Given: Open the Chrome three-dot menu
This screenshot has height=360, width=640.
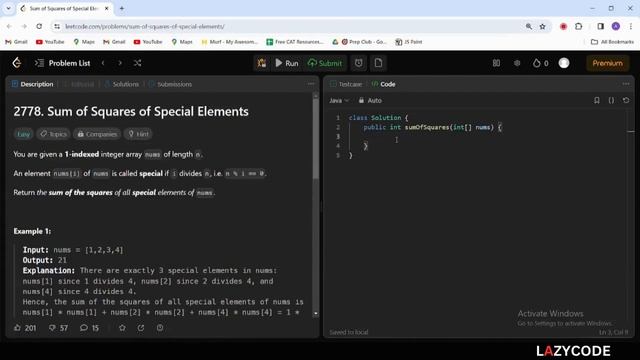Looking at the screenshot, I should 631,26.
